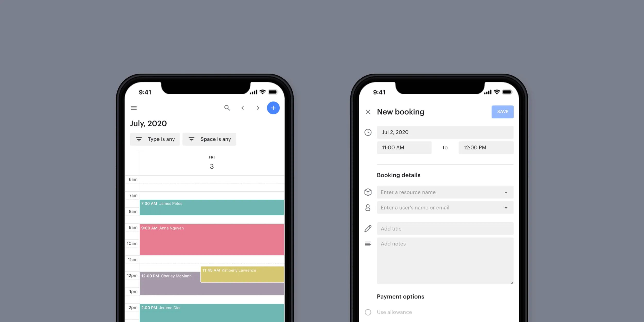Click the user profile icon in booking
The image size is (644, 322).
click(368, 207)
